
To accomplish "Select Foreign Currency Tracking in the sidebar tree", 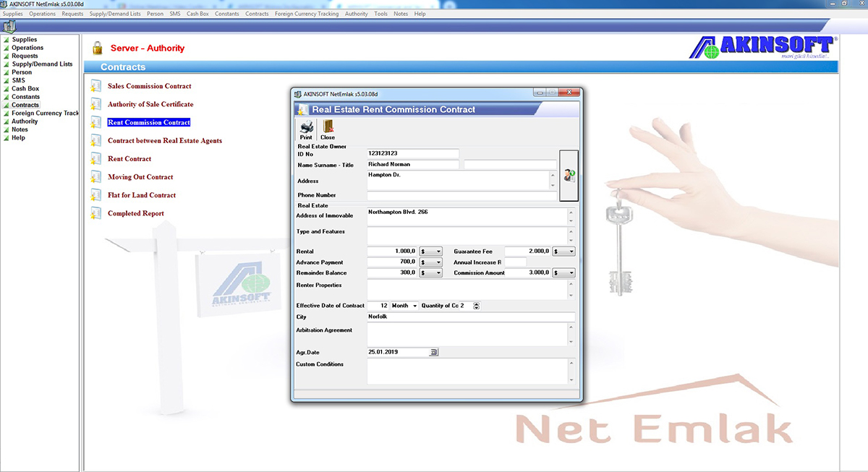I will tap(45, 113).
